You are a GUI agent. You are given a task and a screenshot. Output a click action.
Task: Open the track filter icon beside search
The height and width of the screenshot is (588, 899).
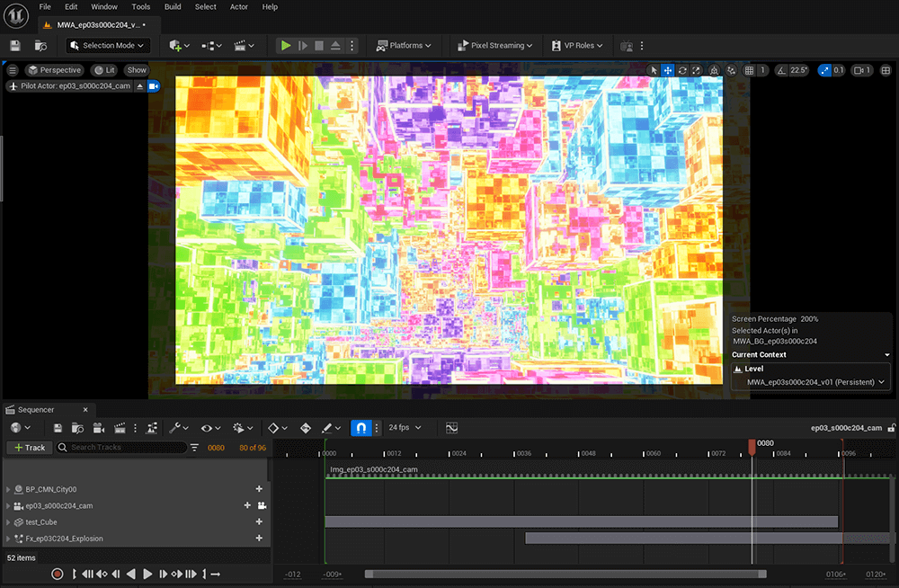click(x=195, y=447)
